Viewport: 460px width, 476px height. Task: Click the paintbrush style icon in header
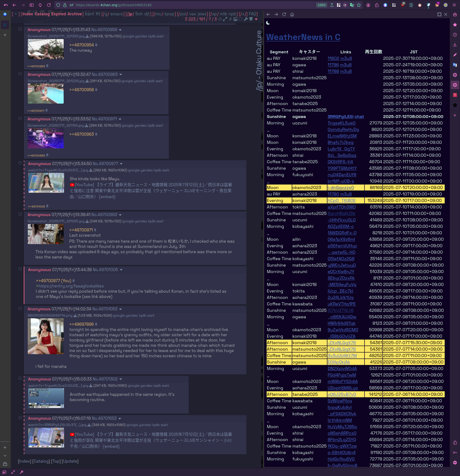pyautogui.click(x=251, y=19)
